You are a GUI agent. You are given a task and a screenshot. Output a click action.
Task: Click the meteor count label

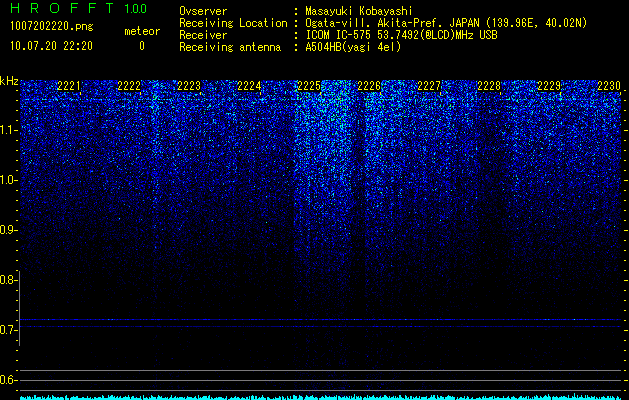pos(142,31)
